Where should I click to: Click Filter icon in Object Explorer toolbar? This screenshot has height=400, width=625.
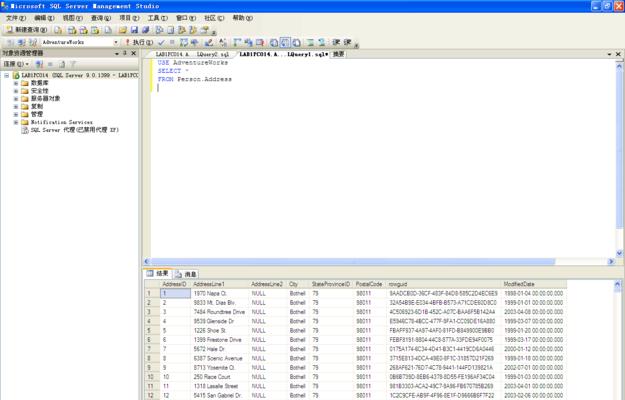point(73,64)
